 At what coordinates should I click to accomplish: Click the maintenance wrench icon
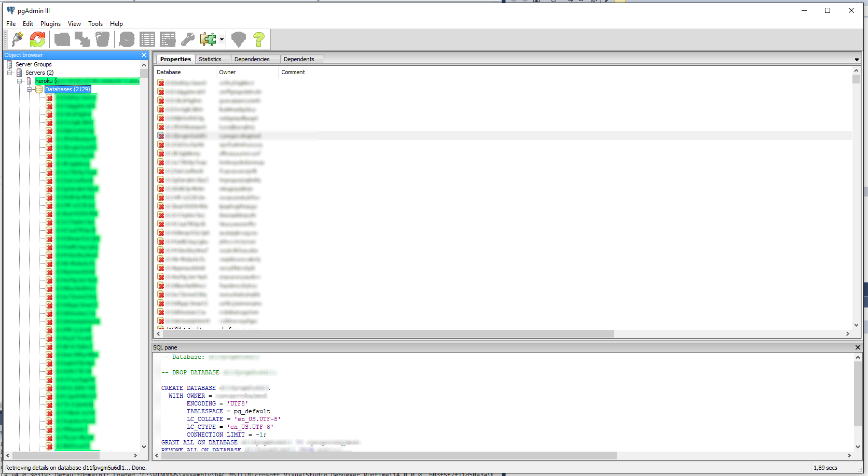tap(188, 39)
